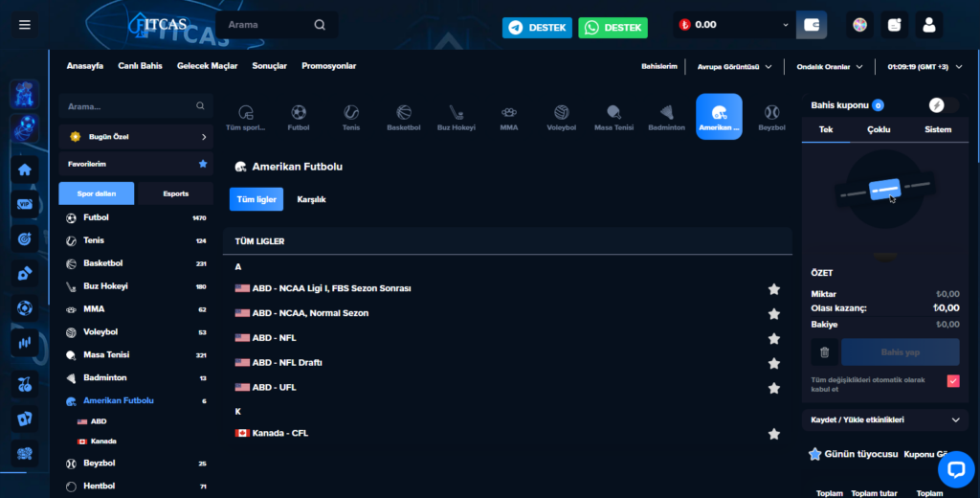The image size is (980, 498).
Task: Expand the Bugün Özel row
Action: [136, 136]
